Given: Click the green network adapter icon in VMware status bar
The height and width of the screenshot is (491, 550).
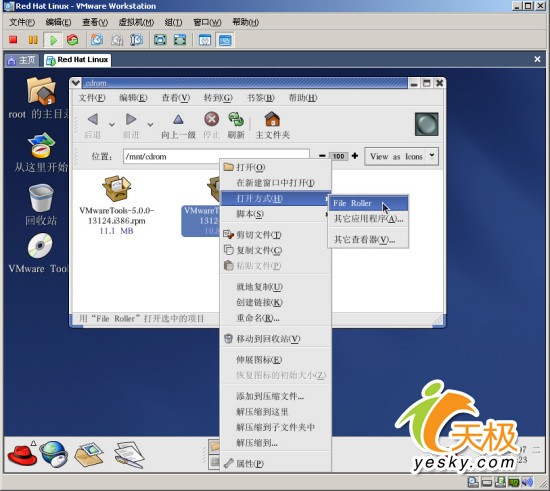Looking at the screenshot, I should (514, 482).
